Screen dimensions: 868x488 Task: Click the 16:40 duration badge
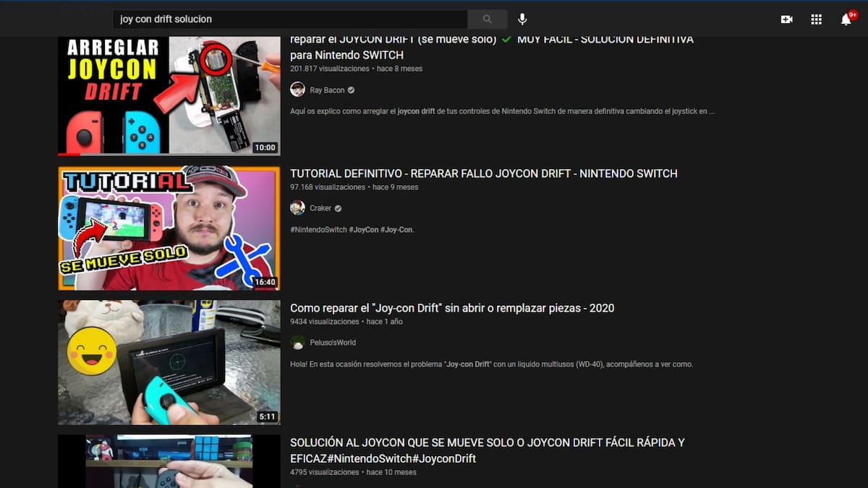(265, 282)
